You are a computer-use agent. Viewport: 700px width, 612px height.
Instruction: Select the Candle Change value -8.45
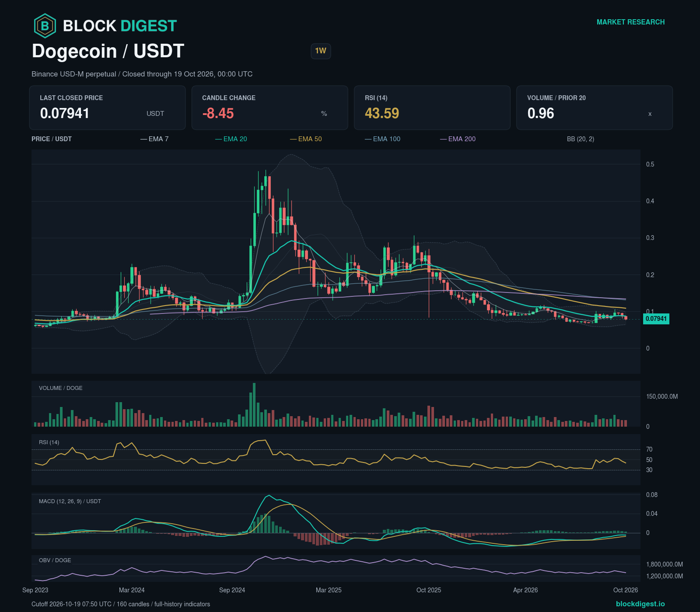pyautogui.click(x=218, y=113)
